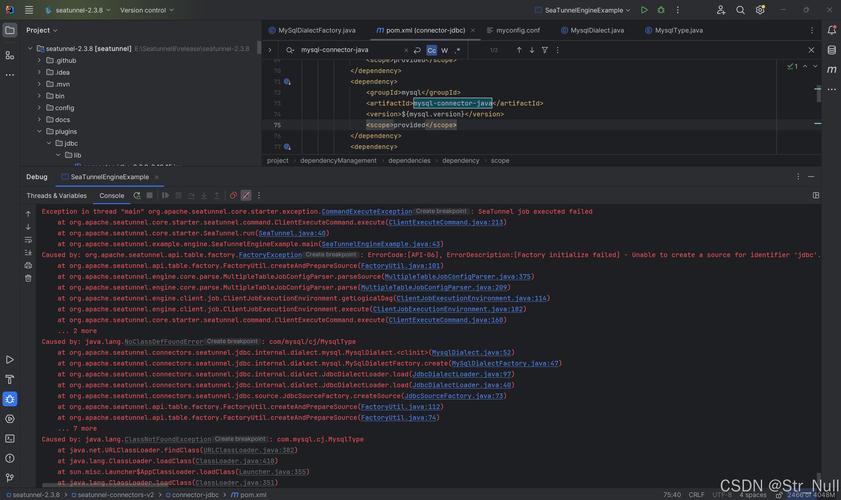Open Search Everywhere magnifier icon
This screenshot has height=500, width=841.
tap(740, 10)
